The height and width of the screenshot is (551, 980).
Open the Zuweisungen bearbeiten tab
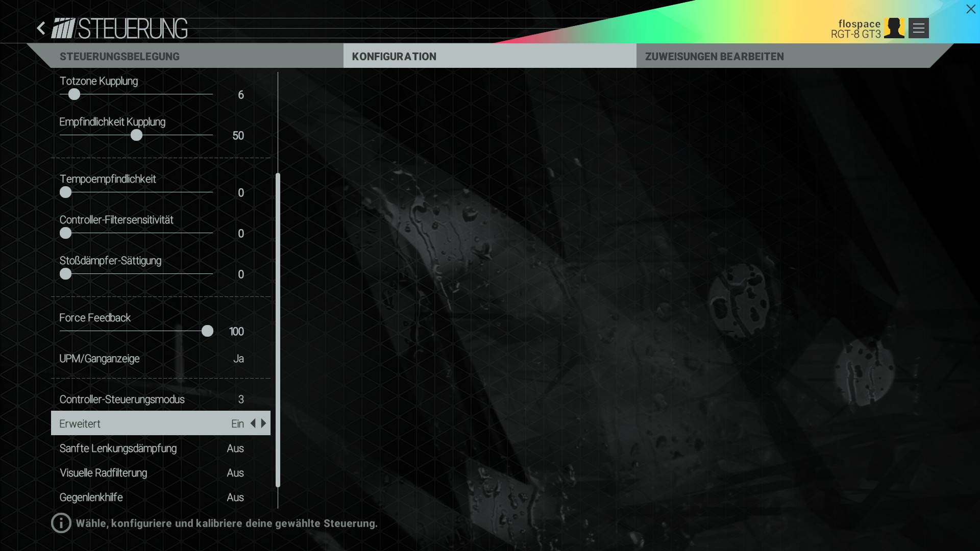pos(795,56)
